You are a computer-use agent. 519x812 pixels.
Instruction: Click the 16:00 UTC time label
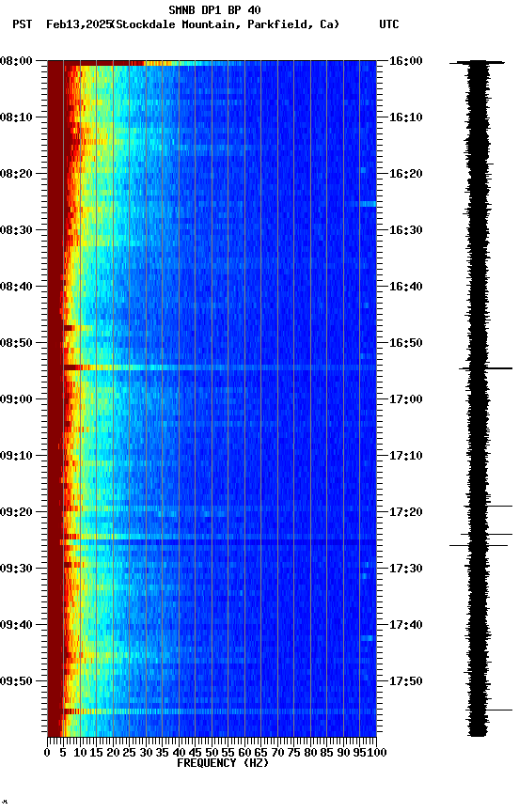pyautogui.click(x=406, y=61)
